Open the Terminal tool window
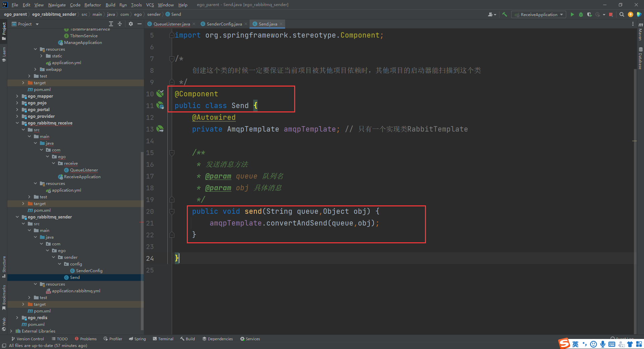The height and width of the screenshot is (349, 644). point(163,339)
